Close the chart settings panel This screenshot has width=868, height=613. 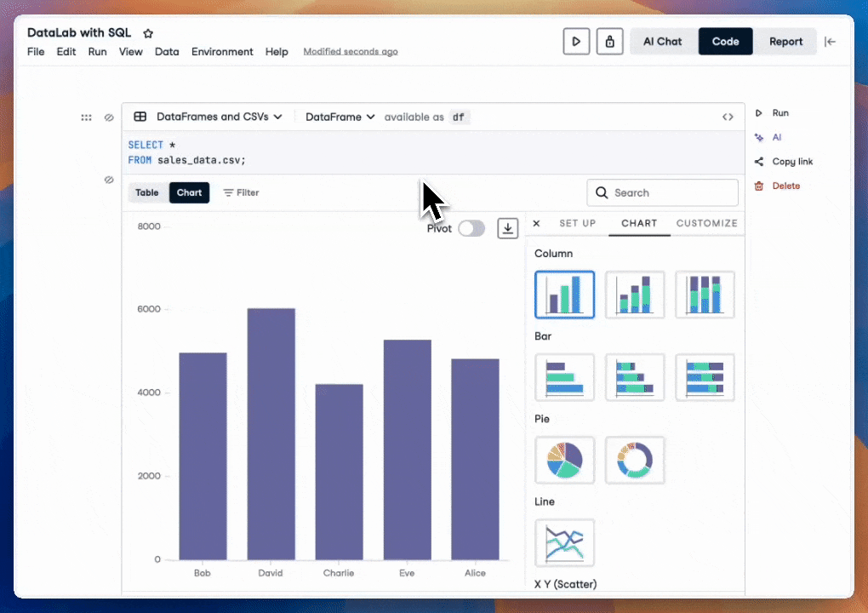pos(536,223)
